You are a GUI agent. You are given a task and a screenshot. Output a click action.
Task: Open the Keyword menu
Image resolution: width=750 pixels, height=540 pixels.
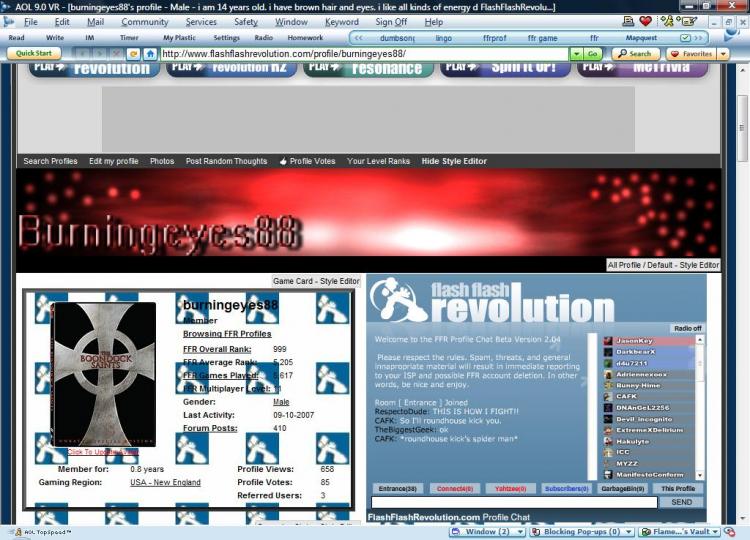coord(342,22)
